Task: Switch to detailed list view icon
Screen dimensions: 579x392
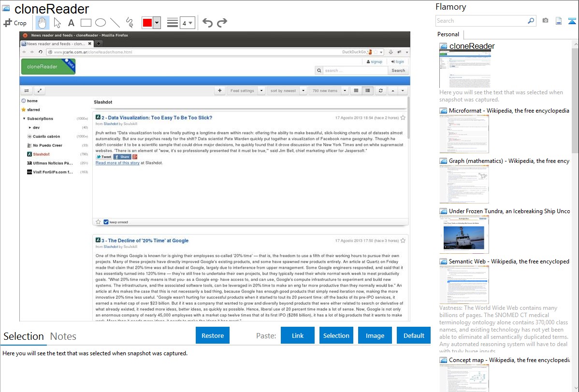Action: point(367,90)
